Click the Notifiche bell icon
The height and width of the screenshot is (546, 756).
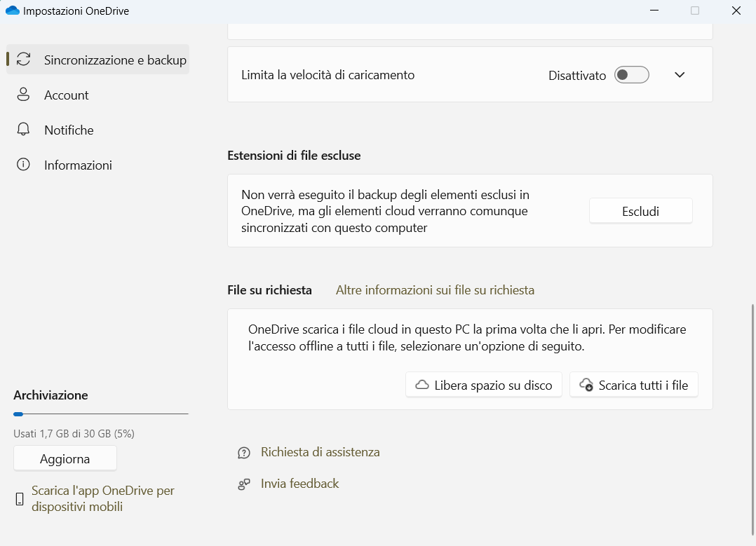coord(23,130)
